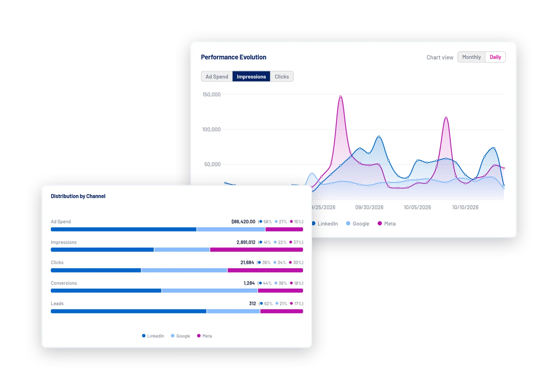
Task: Click the second Meta peak above 100,000
Action: point(446,117)
